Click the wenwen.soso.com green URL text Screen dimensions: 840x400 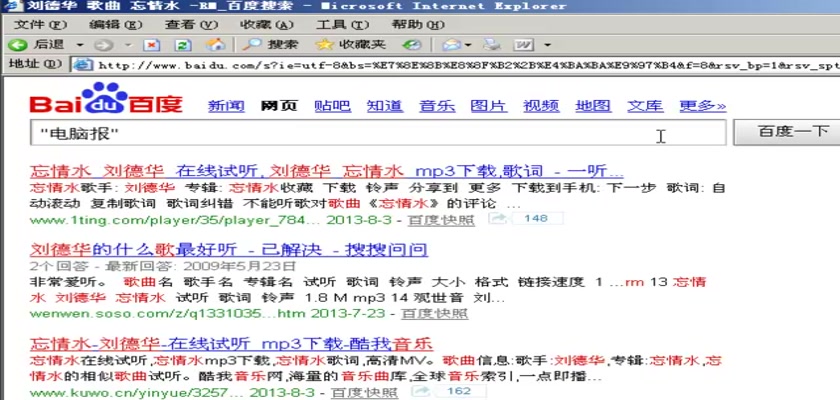pos(167,313)
